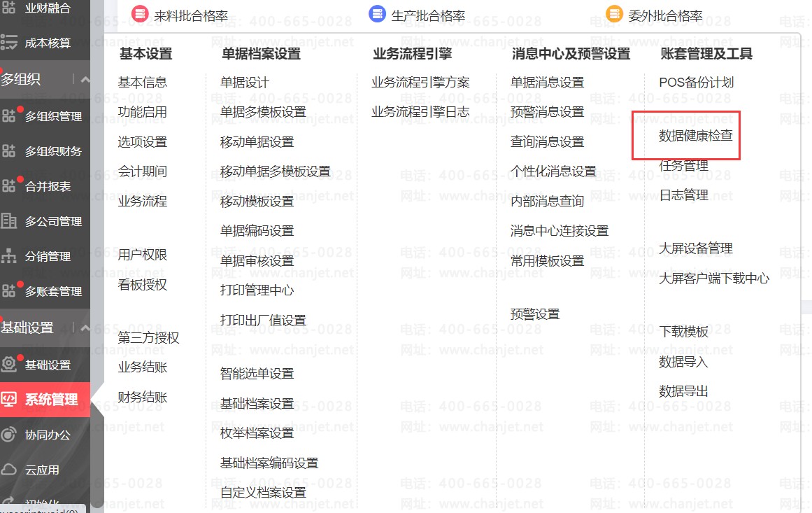This screenshot has width=812, height=513.
Task: Open 打印管理中心 link
Action: click(257, 290)
